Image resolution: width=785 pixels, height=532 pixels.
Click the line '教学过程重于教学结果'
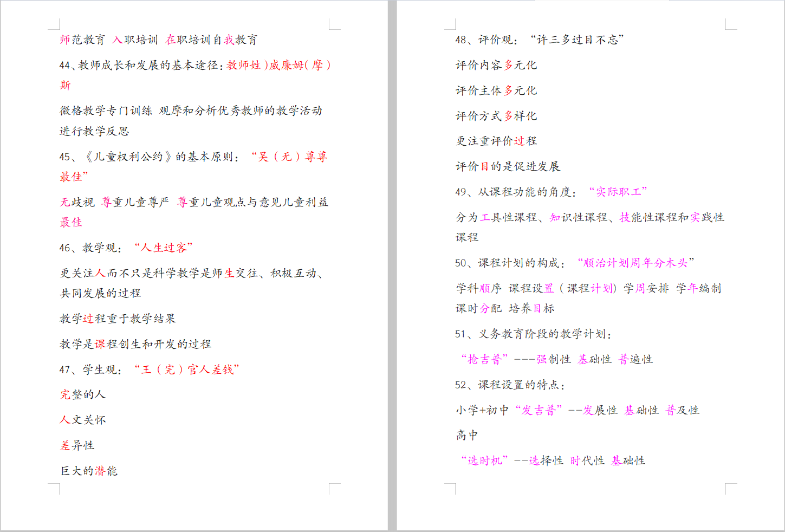pyautogui.click(x=118, y=319)
